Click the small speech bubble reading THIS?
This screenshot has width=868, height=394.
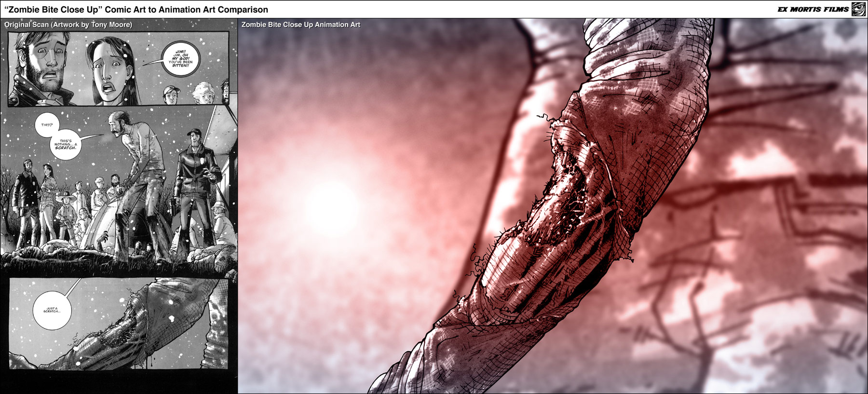coord(47,124)
